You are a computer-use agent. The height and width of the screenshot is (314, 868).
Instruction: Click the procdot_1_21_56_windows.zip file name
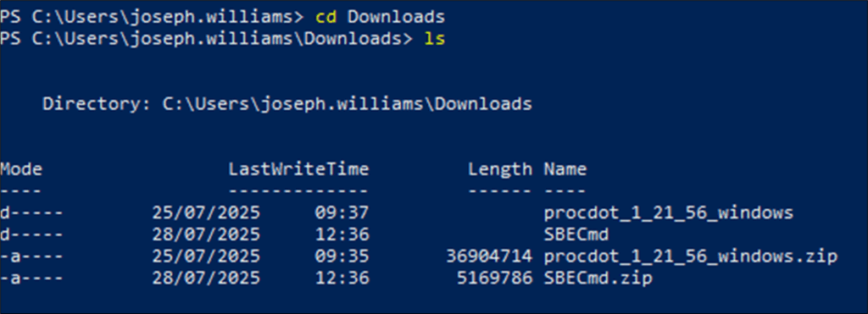(x=690, y=257)
